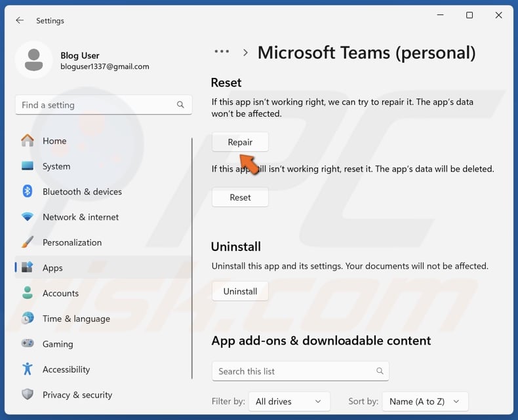Click the Uninstall button
The image size is (518, 420).
[240, 291]
